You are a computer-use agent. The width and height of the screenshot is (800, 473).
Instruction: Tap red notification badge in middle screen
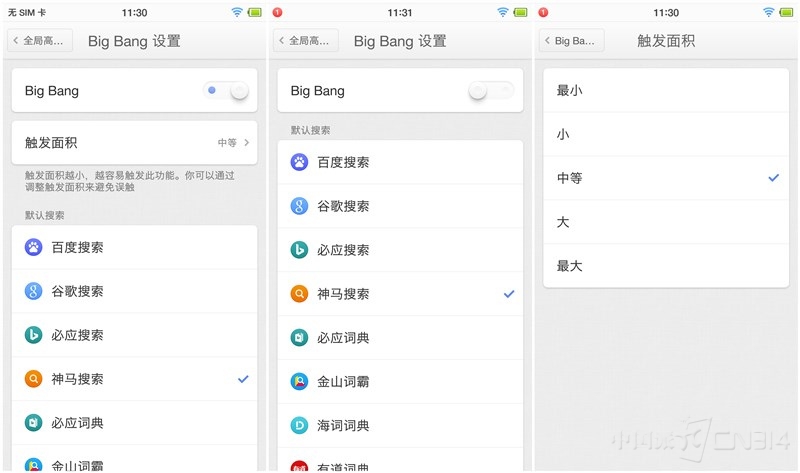278,12
